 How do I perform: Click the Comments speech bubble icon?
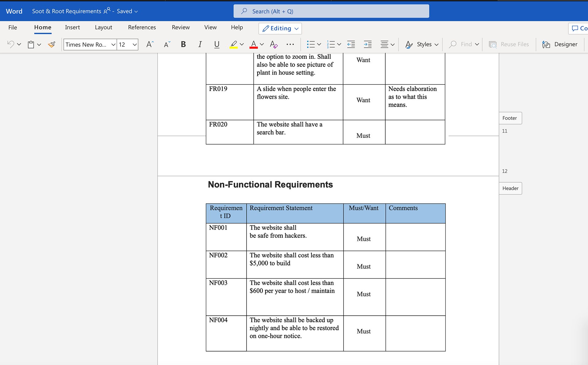[x=575, y=28]
